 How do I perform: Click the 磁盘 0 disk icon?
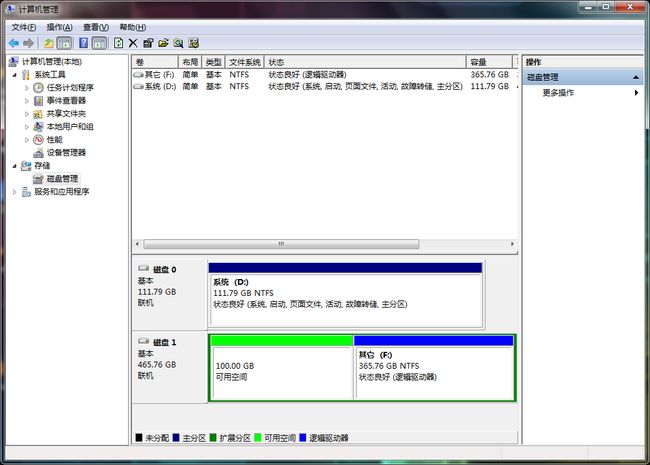143,269
